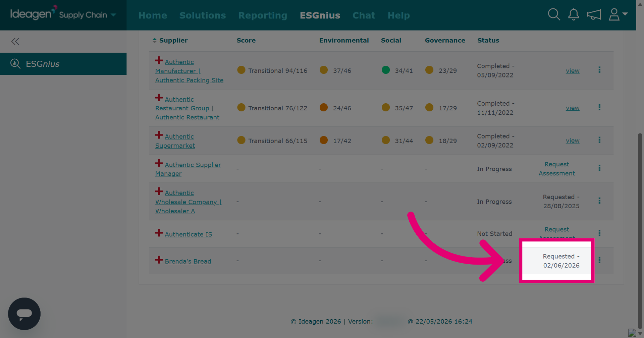Expand Authentic Restaurant Group row plus icon
This screenshot has height=338, width=644.
(159, 98)
